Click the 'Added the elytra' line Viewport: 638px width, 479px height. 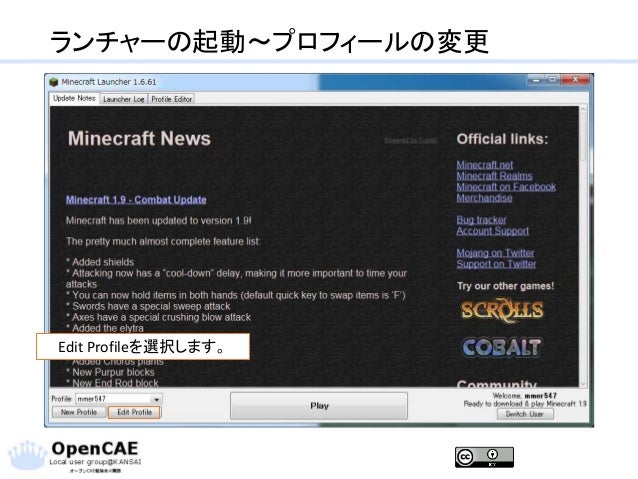point(105,328)
